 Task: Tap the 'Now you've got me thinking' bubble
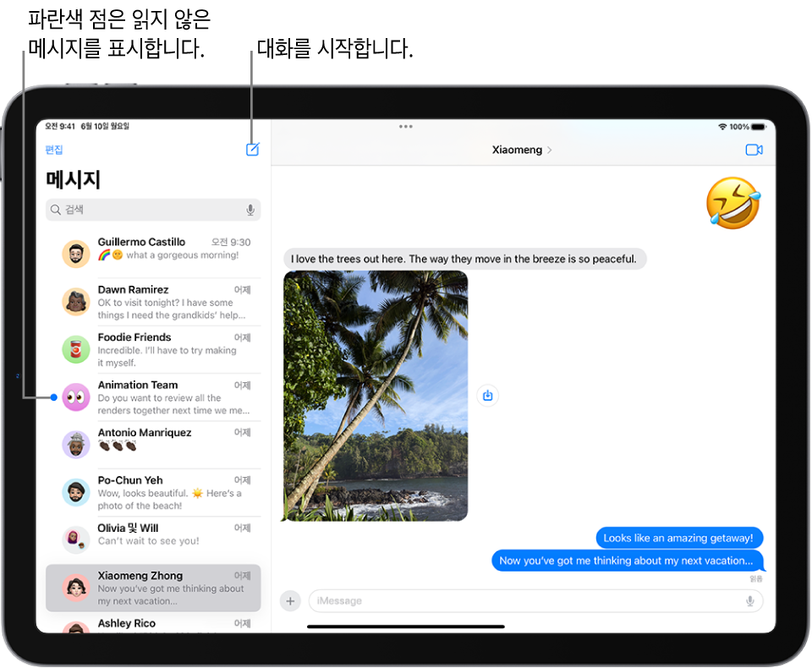tap(627, 561)
